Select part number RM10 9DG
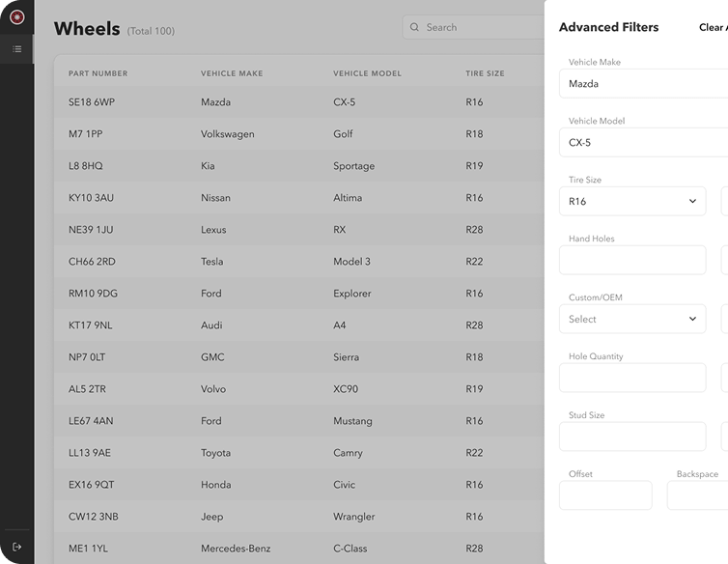 [93, 294]
